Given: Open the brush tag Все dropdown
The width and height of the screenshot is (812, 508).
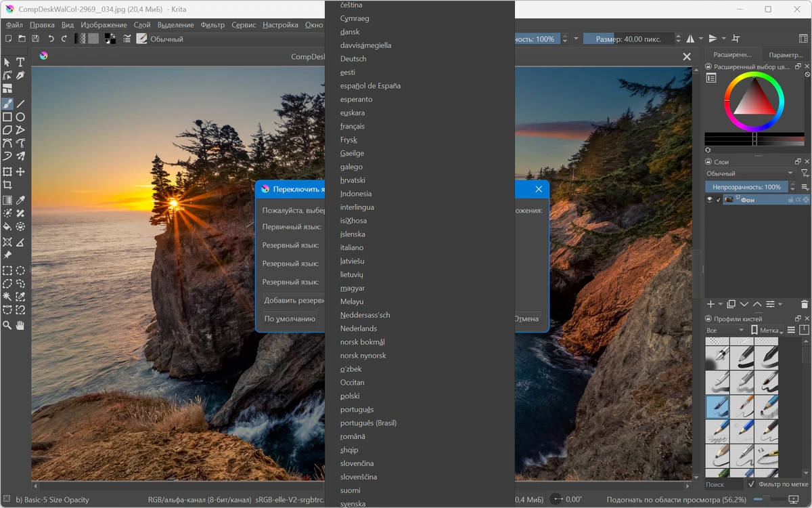Looking at the screenshot, I should point(725,331).
